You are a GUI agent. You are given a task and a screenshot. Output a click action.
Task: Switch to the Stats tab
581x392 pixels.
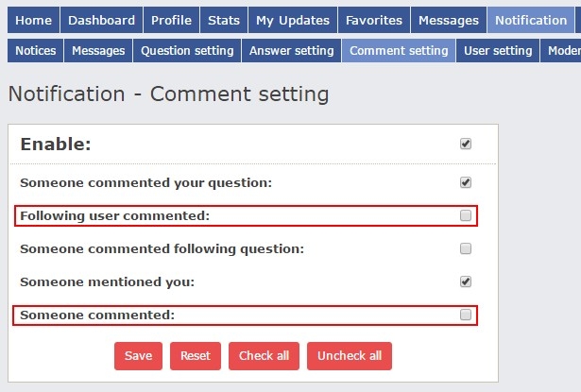[224, 20]
